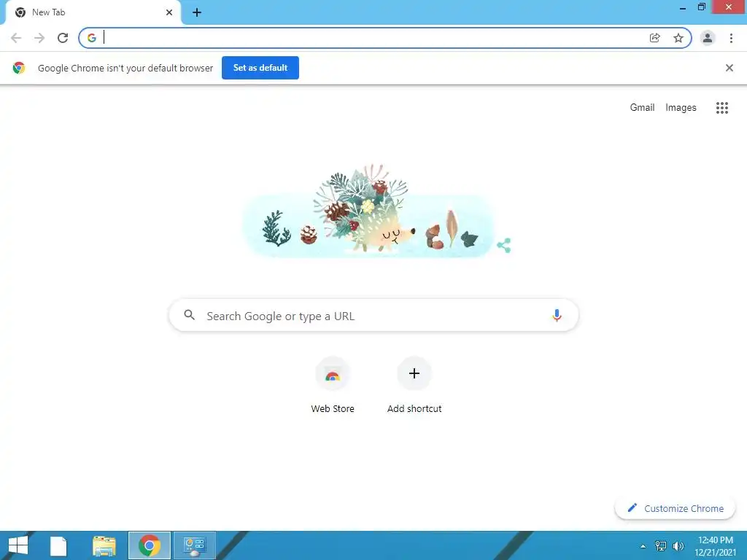Bookmark this tab with the star icon

[678, 38]
